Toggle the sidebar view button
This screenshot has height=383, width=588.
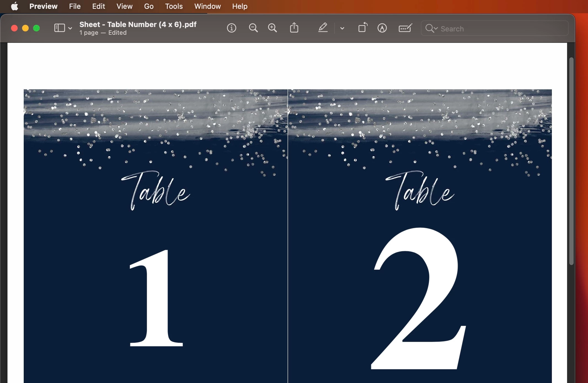click(x=60, y=28)
